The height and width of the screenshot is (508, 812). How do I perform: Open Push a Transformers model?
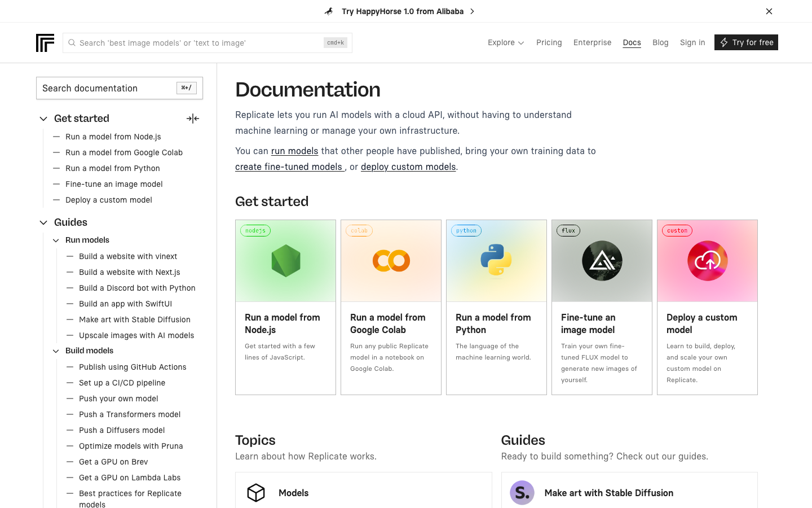[130, 414]
